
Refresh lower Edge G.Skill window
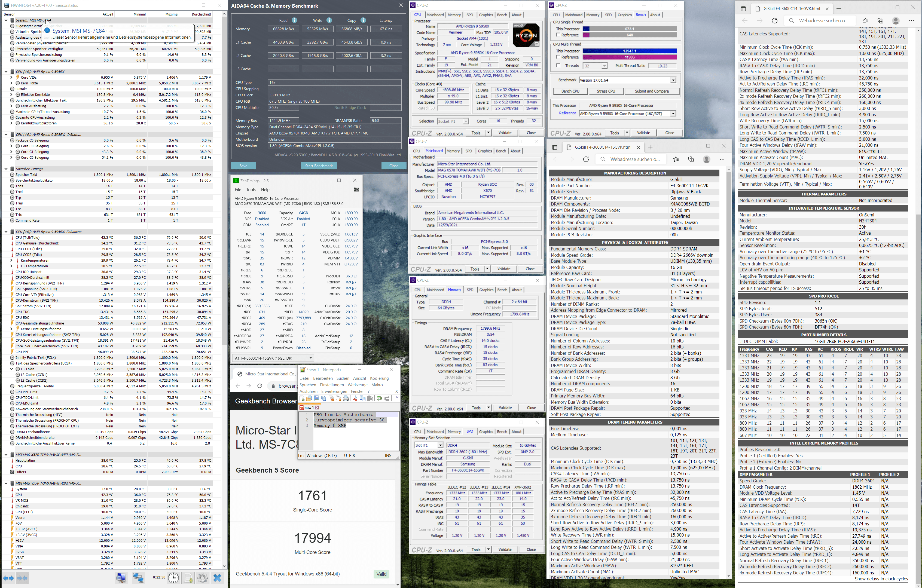(586, 159)
